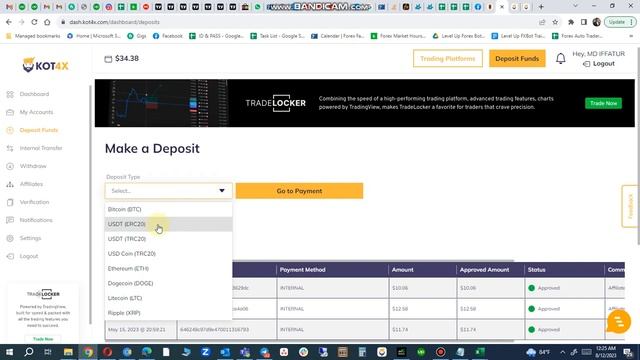The image size is (640, 360).
Task: Click the Trading Platforms button
Action: pos(448,59)
